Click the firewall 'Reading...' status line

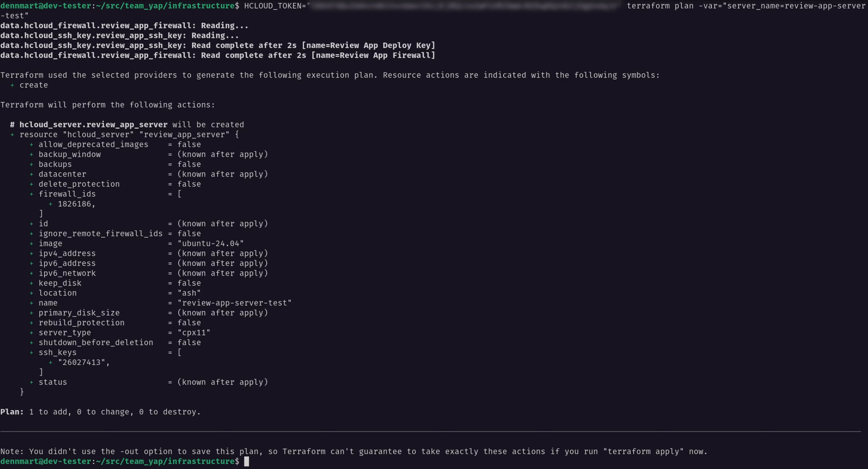[x=124, y=26]
